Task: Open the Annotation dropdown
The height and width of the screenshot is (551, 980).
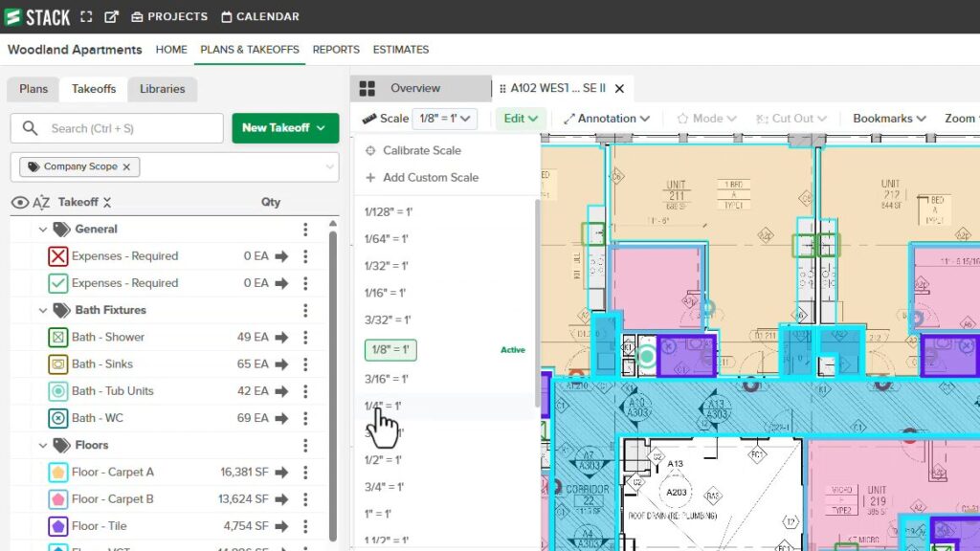Action: pyautogui.click(x=607, y=119)
